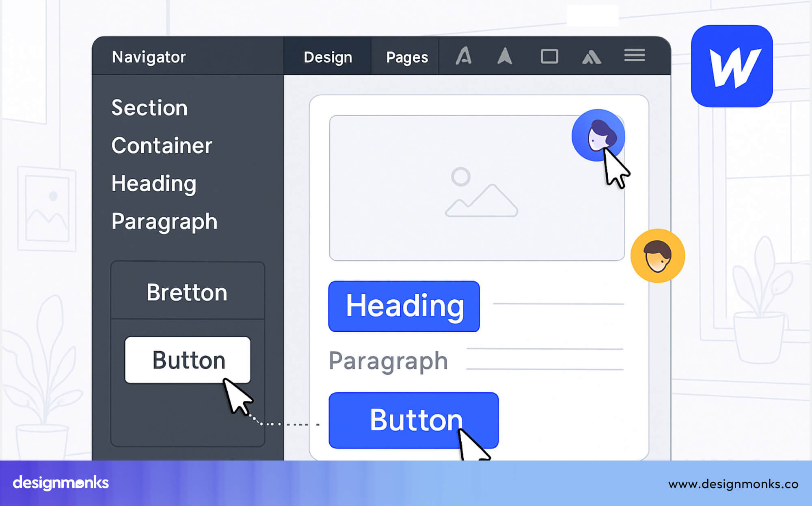The height and width of the screenshot is (506, 812).
Task: Click the yellow avatar collaborator icon
Action: [656, 255]
